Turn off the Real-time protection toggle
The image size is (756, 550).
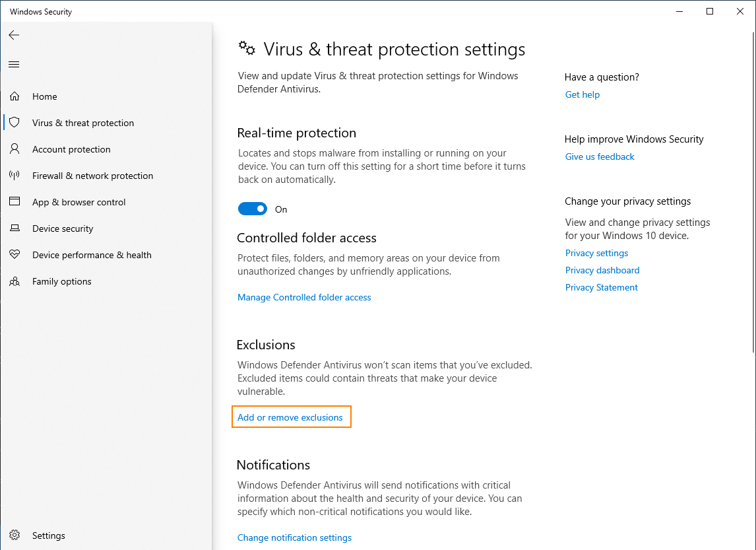253,209
